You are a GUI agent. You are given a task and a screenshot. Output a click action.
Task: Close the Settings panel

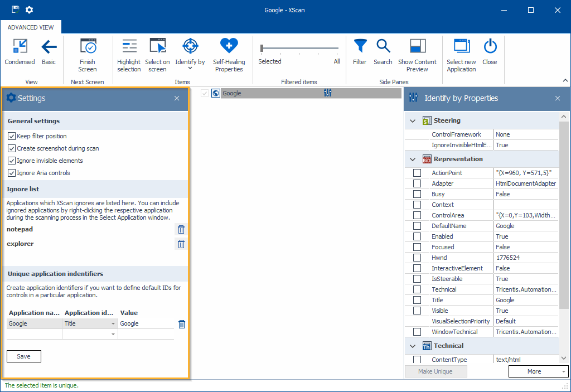coord(177,98)
